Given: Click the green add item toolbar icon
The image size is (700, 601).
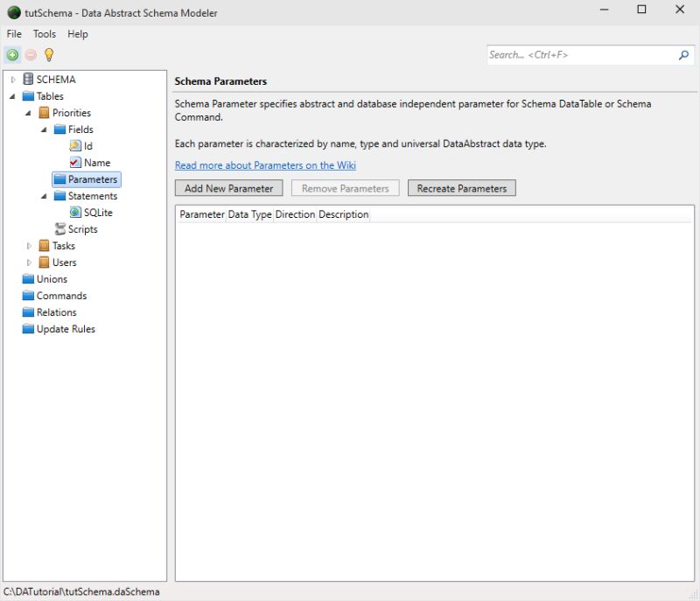Looking at the screenshot, I should point(12,55).
